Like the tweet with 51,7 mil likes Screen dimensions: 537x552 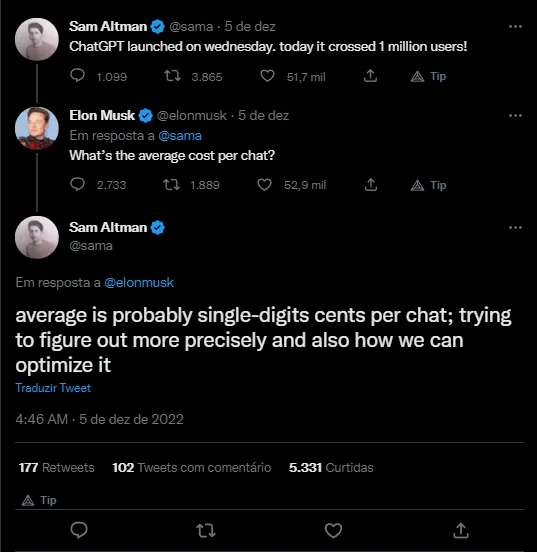click(x=267, y=76)
